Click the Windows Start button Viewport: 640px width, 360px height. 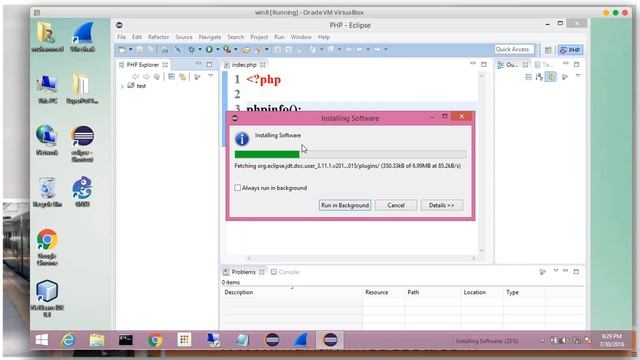42,340
